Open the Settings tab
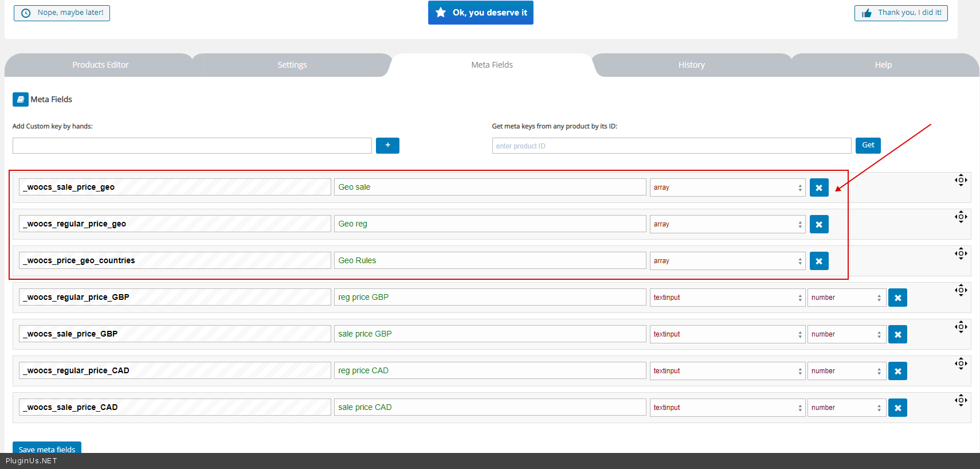 (292, 65)
